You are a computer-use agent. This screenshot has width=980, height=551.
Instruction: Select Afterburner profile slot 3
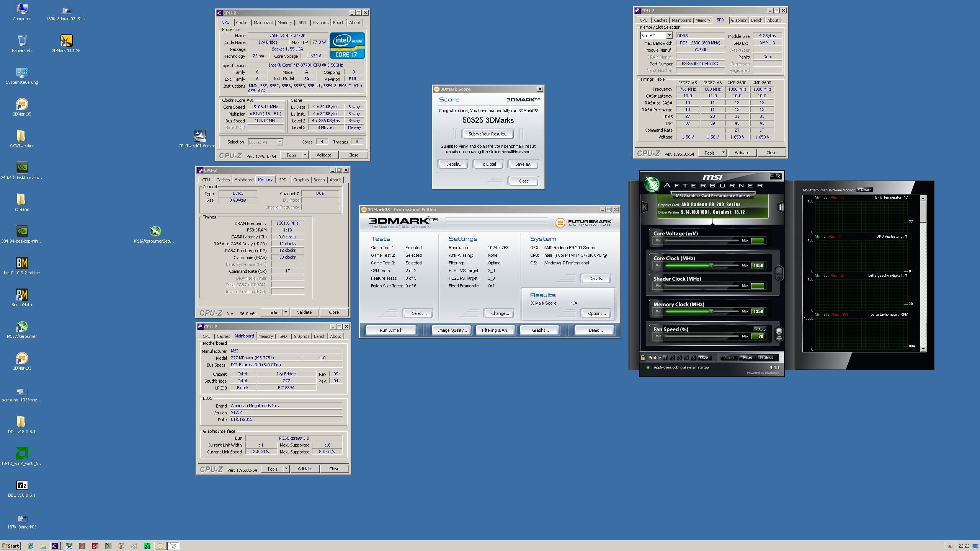click(x=679, y=358)
